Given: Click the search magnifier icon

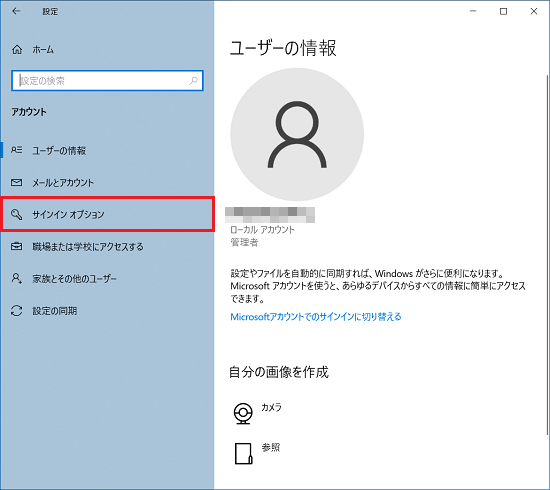Looking at the screenshot, I should [193, 81].
